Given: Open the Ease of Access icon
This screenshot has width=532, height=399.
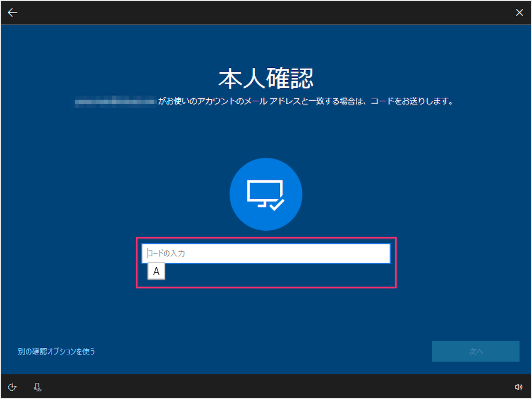Looking at the screenshot, I should coord(12,387).
